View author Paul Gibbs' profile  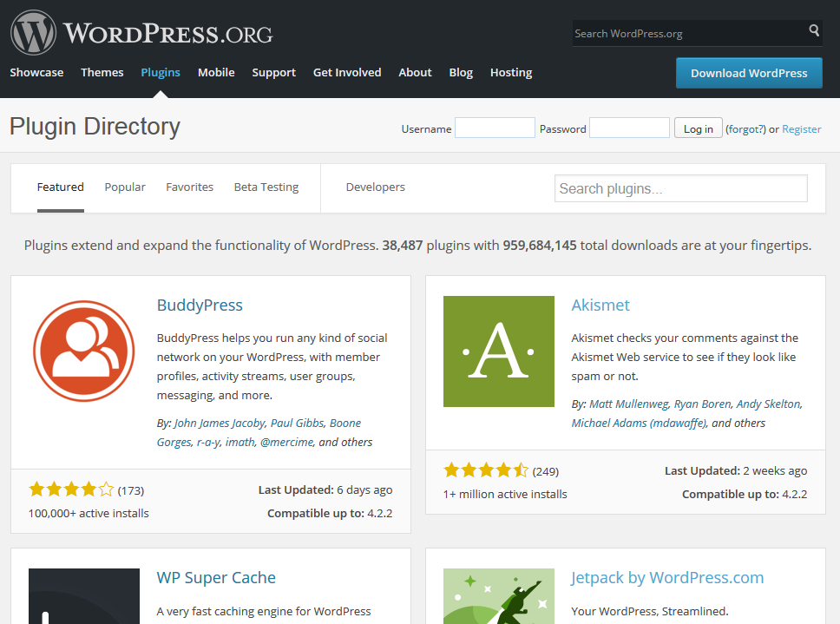(298, 424)
